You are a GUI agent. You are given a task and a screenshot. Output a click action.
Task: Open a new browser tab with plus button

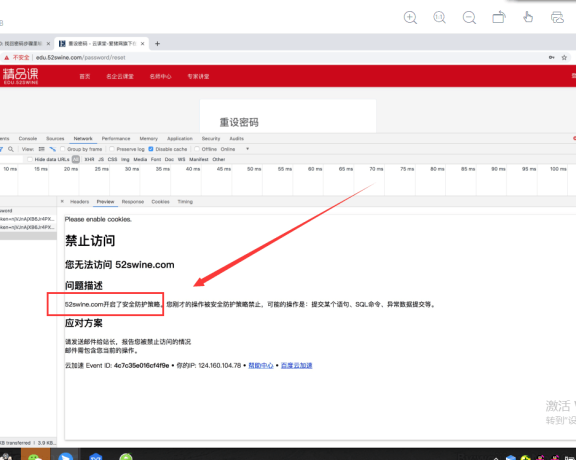157,44
